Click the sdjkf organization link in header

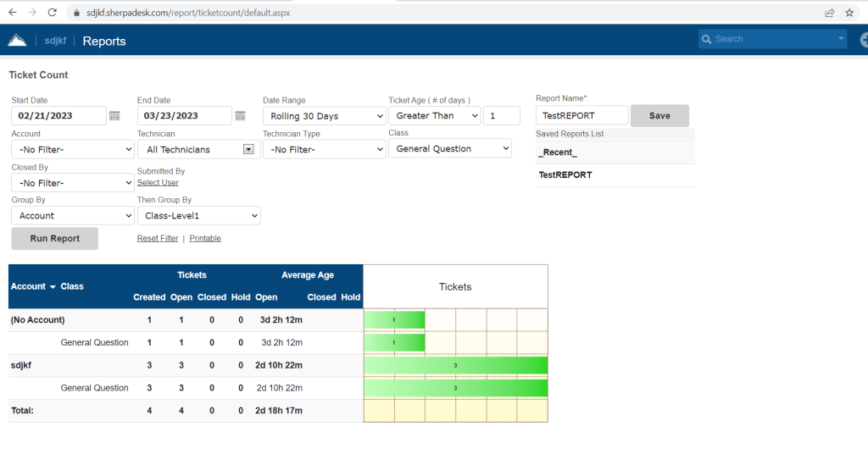(x=55, y=41)
